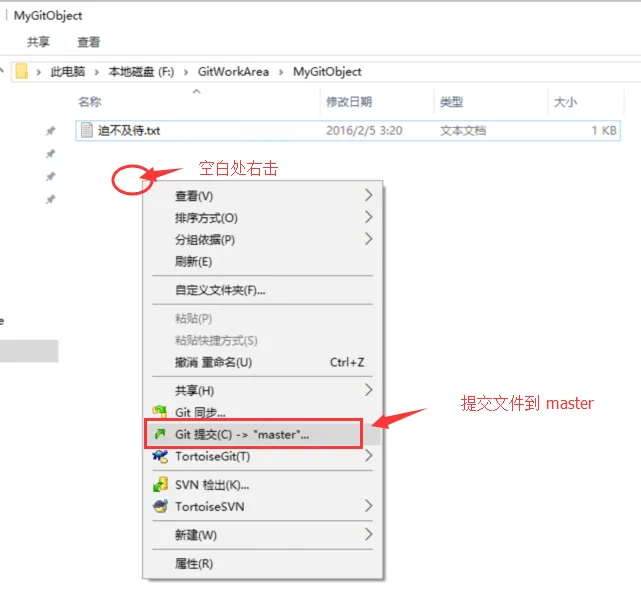Screen dimensions: 641x605
Task: Expand submenu arrow beside 新建(W)
Action: [368, 534]
